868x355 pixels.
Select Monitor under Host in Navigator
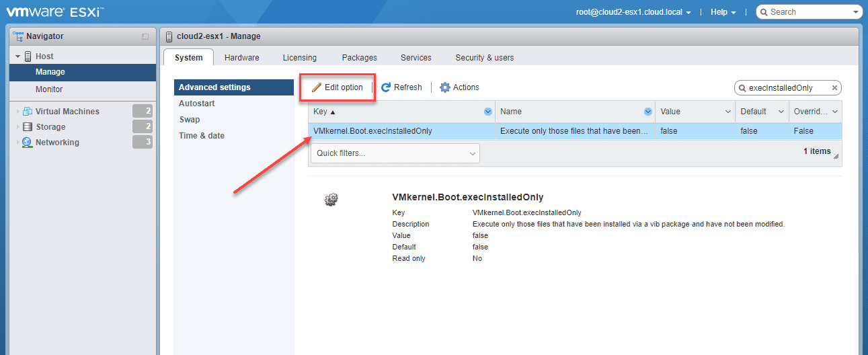[x=83, y=89]
